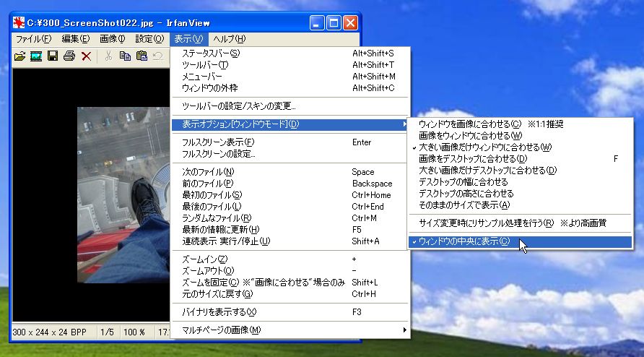Click the Paste clipboard icon
Screen dimensions: 644x357
pos(142,56)
